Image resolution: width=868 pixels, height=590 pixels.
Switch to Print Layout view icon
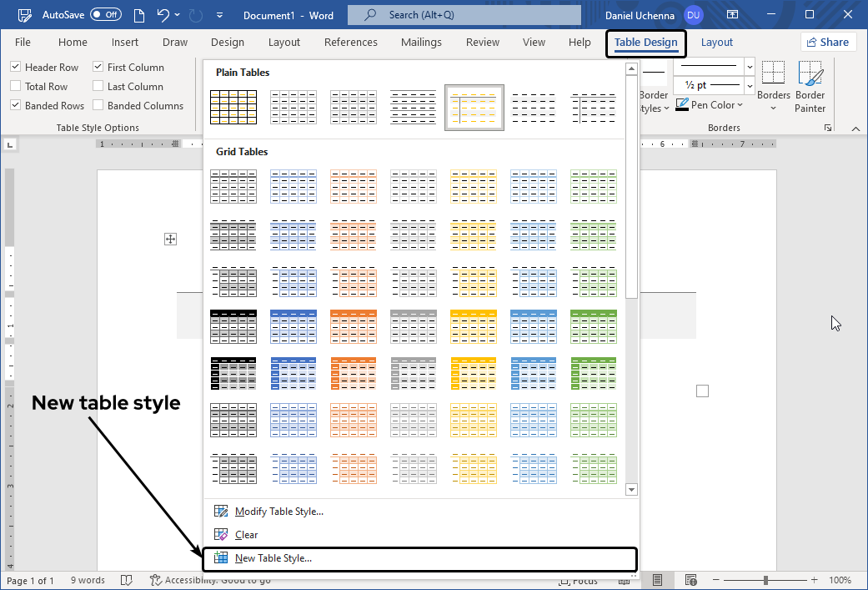[x=658, y=580]
